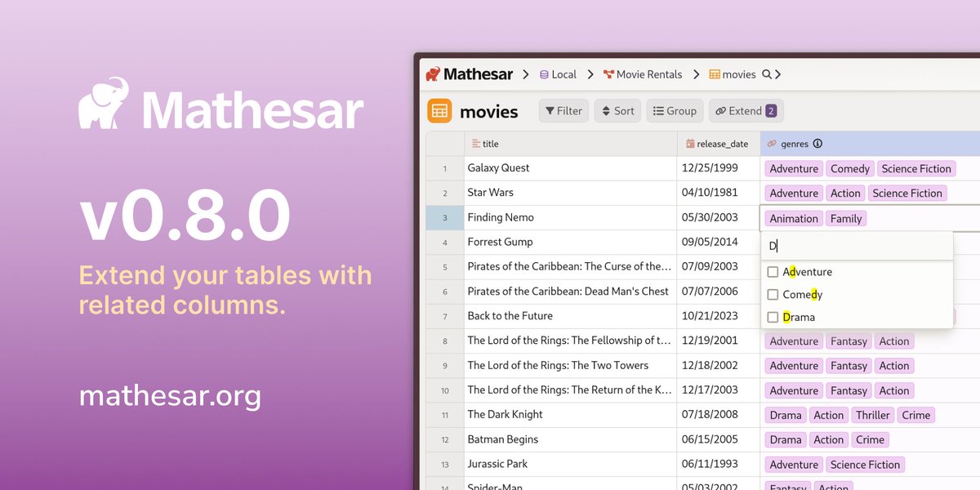
Task: Click the Movie Rentals schema icon
Action: tap(608, 74)
